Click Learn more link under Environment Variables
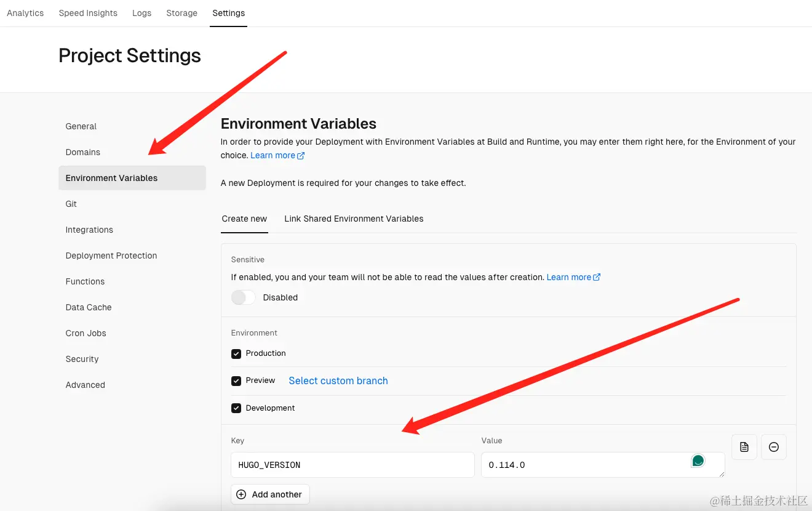This screenshot has height=511, width=812. (277, 155)
